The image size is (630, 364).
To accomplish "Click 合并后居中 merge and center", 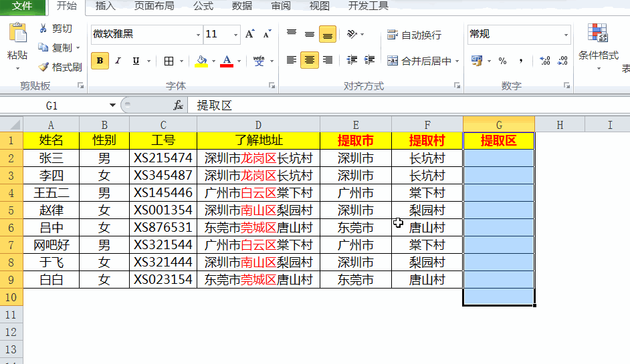I will click(x=419, y=61).
